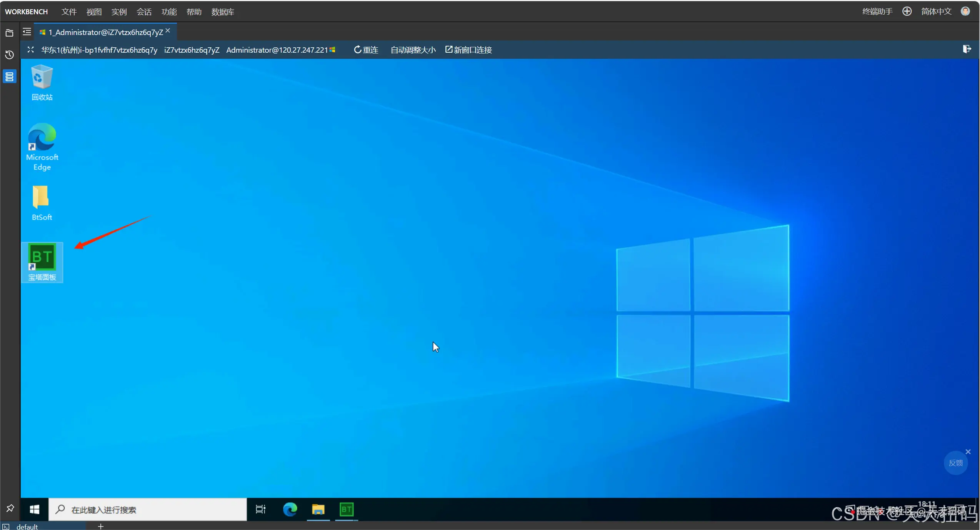Collapse the session list hamburger icon

pyautogui.click(x=27, y=32)
